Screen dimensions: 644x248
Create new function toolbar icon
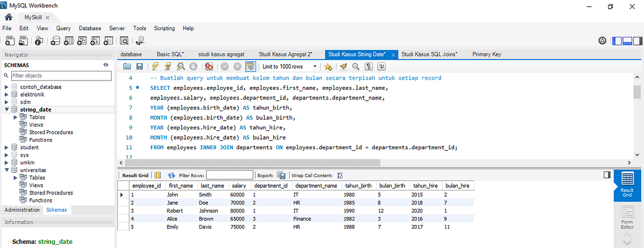pyautogui.click(x=108, y=40)
